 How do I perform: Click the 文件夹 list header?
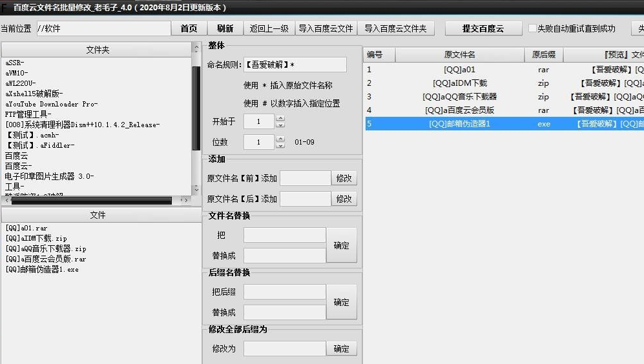click(x=98, y=50)
